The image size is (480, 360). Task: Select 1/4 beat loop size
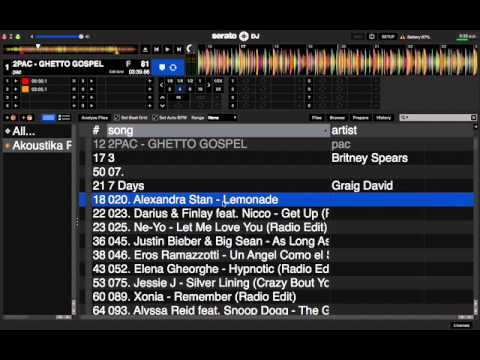coord(180,81)
